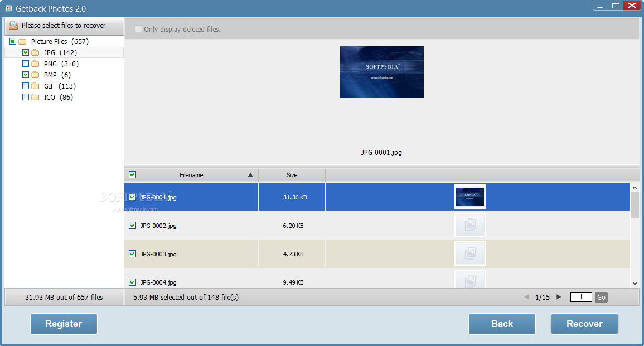This screenshot has height=346, width=644.
Task: Click the 31.93 MB out of 657 files status
Action: point(64,297)
